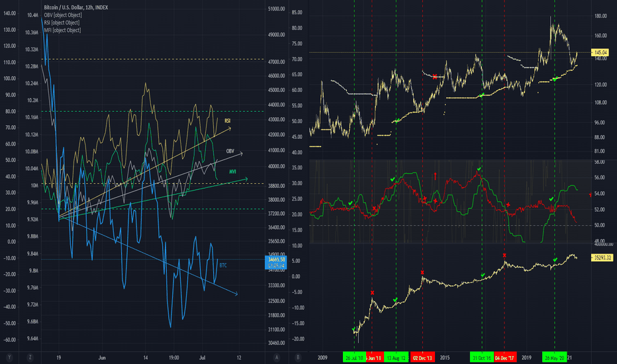The image size is (617, 364).
Task: Click the OBV trendline label
Action: pyautogui.click(x=230, y=151)
